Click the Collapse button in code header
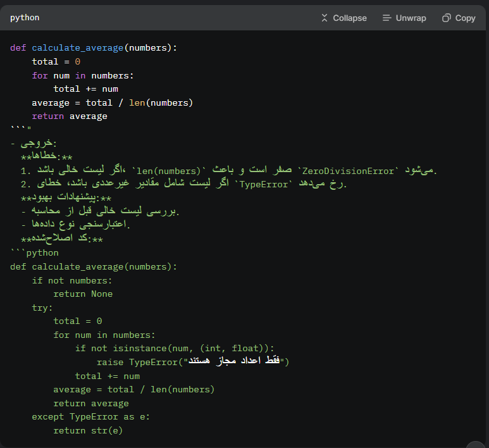 tap(344, 18)
